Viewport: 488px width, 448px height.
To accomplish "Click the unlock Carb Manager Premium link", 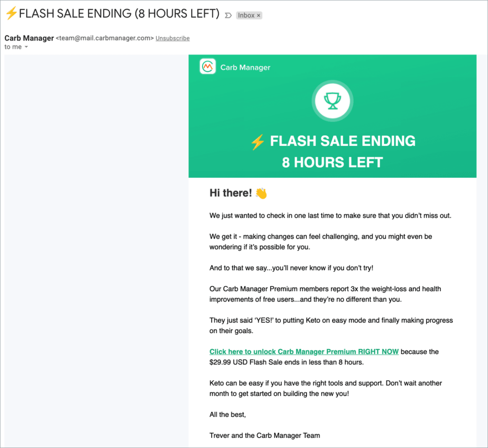I will coord(304,352).
